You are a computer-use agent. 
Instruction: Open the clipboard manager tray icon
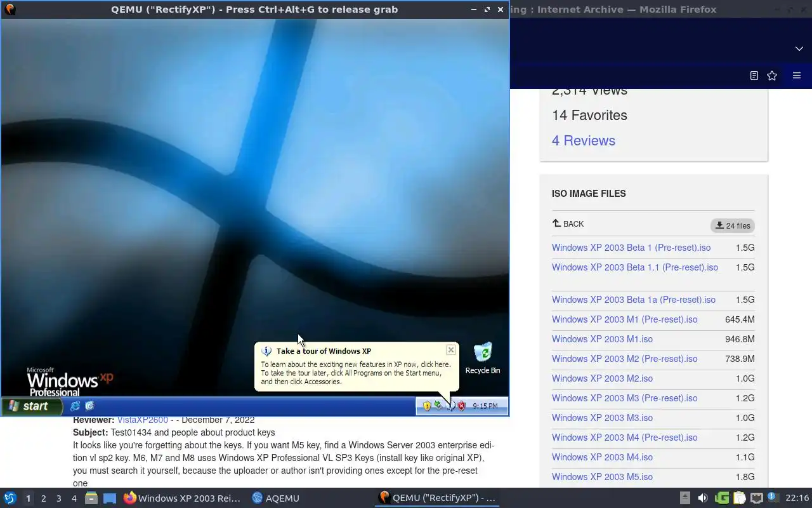click(x=739, y=498)
